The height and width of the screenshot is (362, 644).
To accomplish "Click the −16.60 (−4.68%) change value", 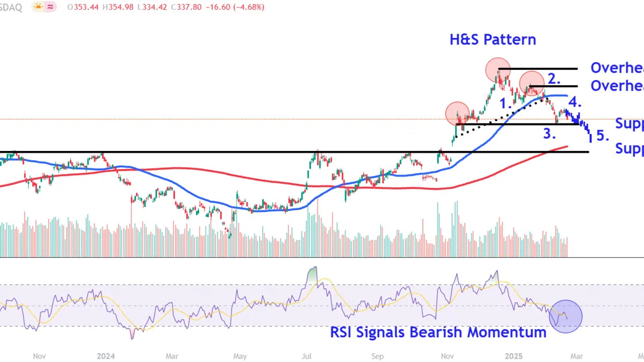I will (234, 7).
